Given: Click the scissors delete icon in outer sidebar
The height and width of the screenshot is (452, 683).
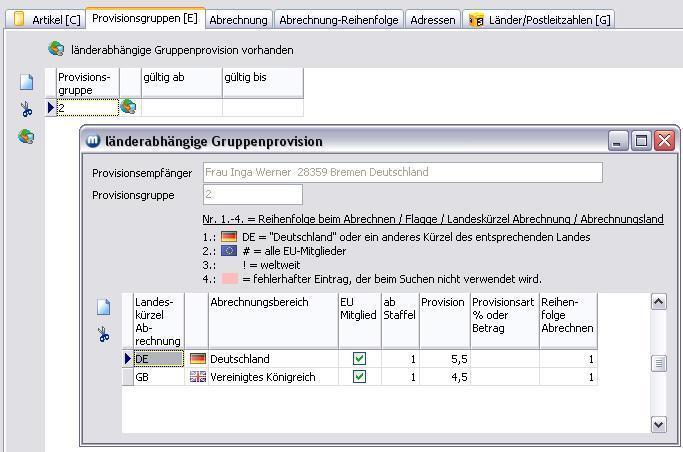Looking at the screenshot, I should point(27,109).
